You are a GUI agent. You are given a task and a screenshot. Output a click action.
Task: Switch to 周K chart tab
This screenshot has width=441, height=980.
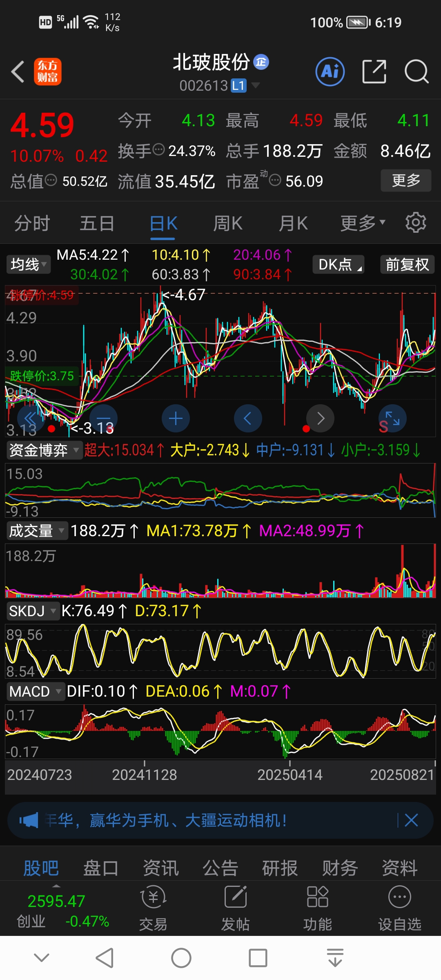[228, 223]
